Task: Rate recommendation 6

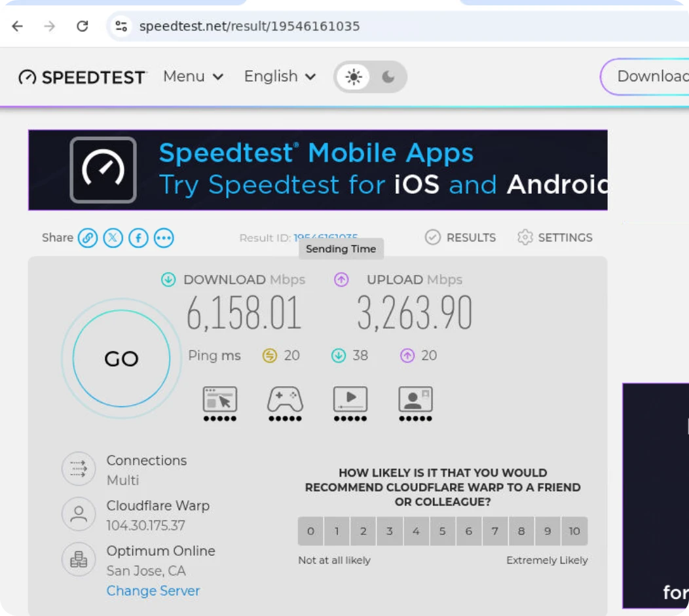Action: (x=469, y=532)
